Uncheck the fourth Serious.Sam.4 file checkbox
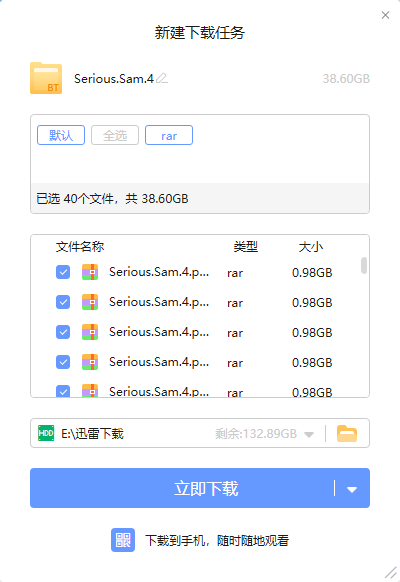This screenshot has width=400, height=582. (63, 362)
